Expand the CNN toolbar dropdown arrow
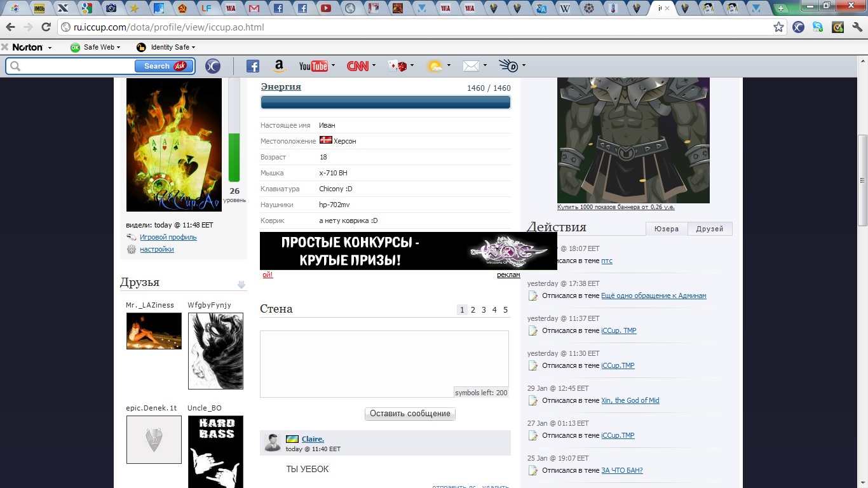Viewport: 868px width, 488px height. click(374, 65)
